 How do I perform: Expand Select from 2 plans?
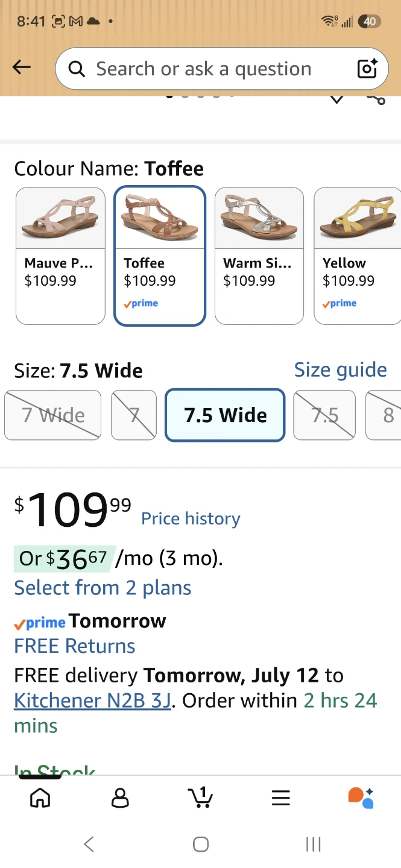(x=103, y=588)
